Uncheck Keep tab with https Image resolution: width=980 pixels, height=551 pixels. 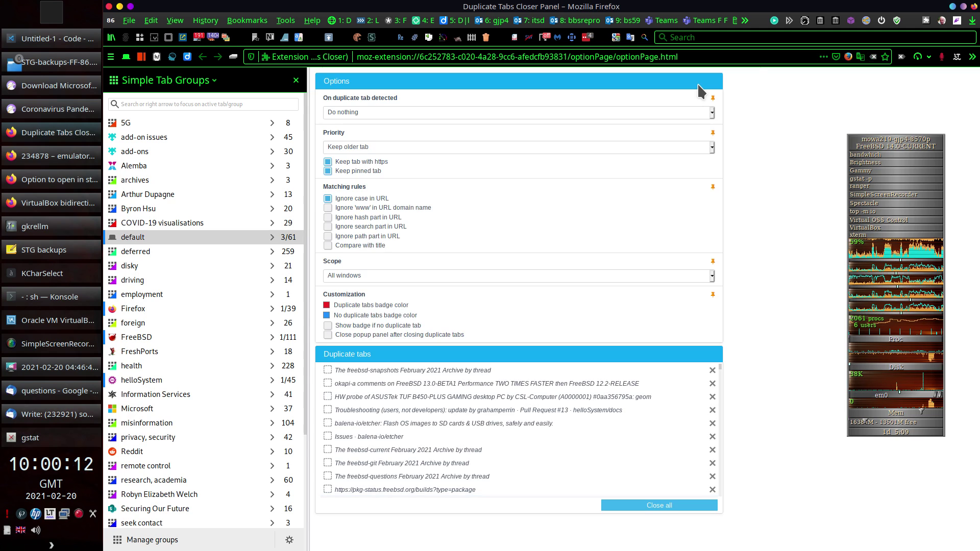[328, 162]
